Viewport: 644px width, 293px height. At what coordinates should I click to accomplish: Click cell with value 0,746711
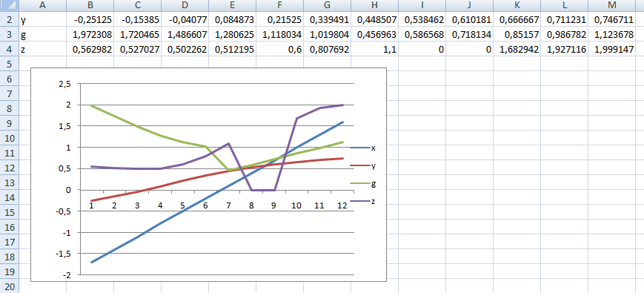click(x=612, y=19)
